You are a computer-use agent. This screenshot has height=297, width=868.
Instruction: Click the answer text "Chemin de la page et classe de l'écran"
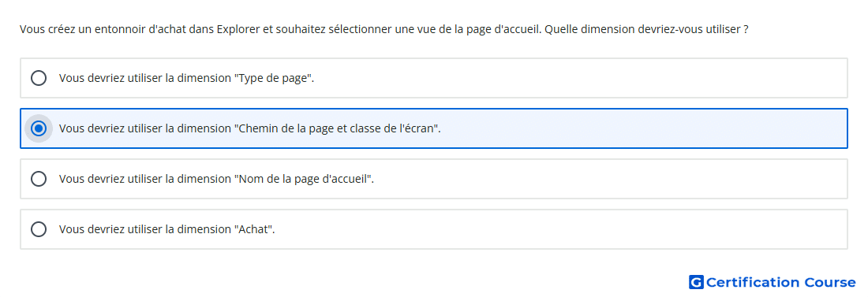[250, 128]
